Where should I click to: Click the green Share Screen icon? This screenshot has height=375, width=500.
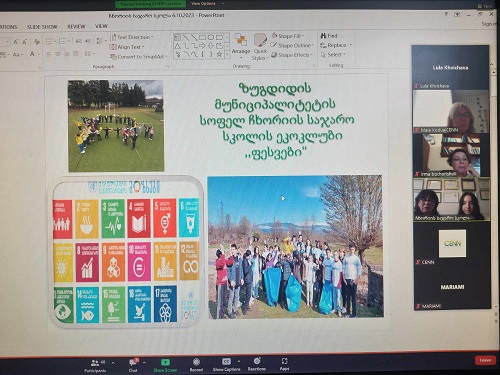click(165, 362)
